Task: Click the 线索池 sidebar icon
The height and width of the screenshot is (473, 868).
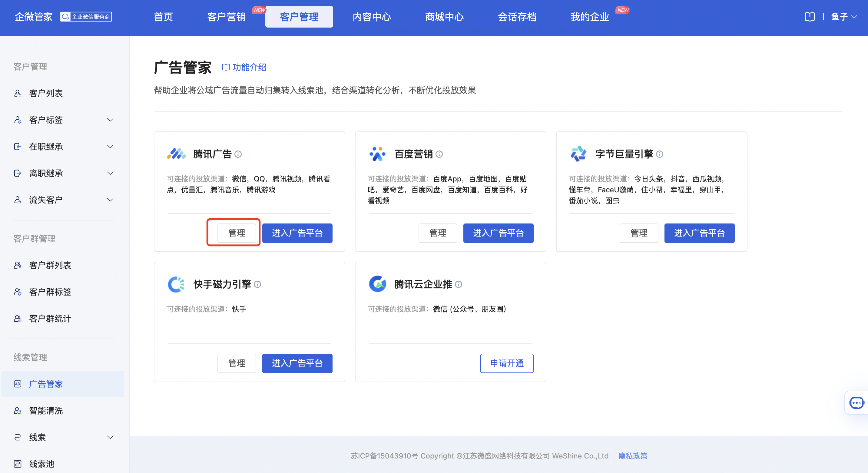Action: click(18, 464)
